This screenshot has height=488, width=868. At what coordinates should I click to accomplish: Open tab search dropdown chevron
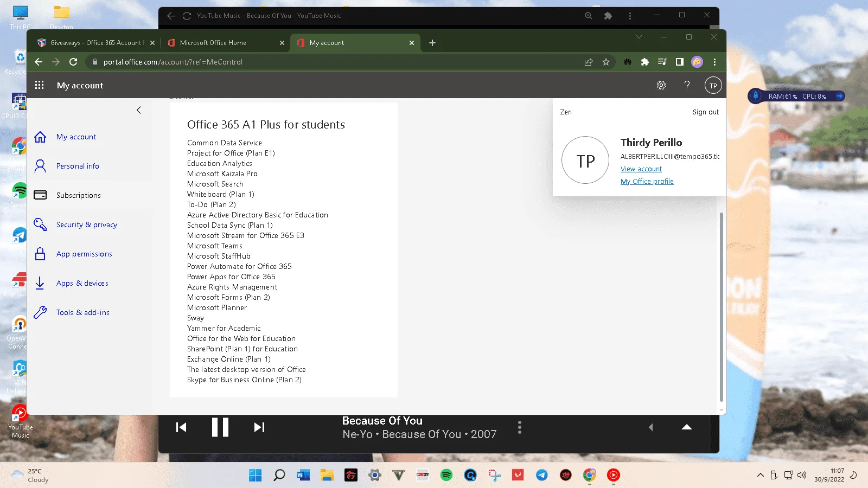(639, 37)
